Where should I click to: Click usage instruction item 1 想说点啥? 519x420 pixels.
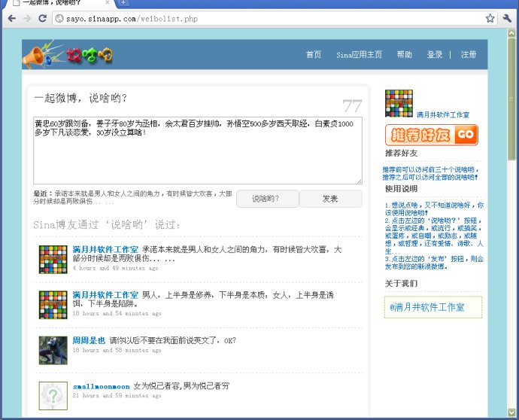coord(434,209)
